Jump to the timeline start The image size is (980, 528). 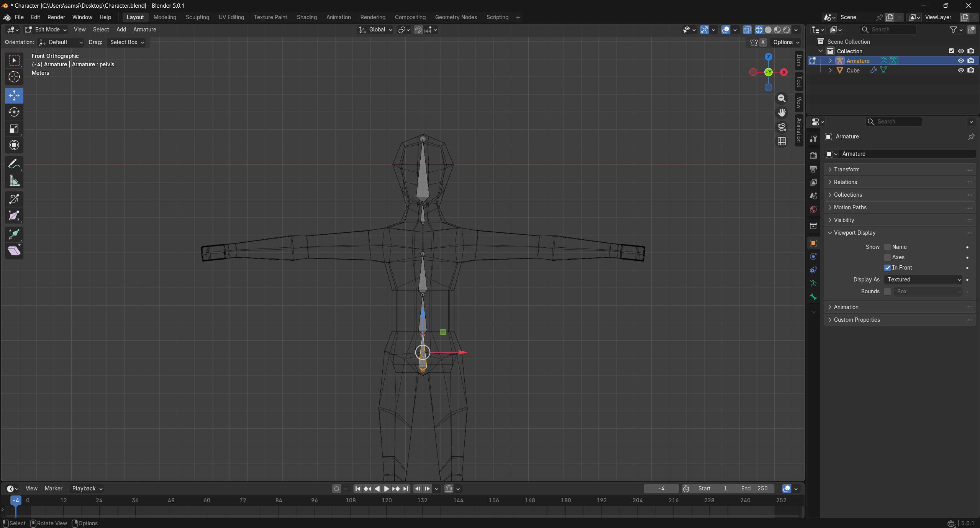[358, 489]
